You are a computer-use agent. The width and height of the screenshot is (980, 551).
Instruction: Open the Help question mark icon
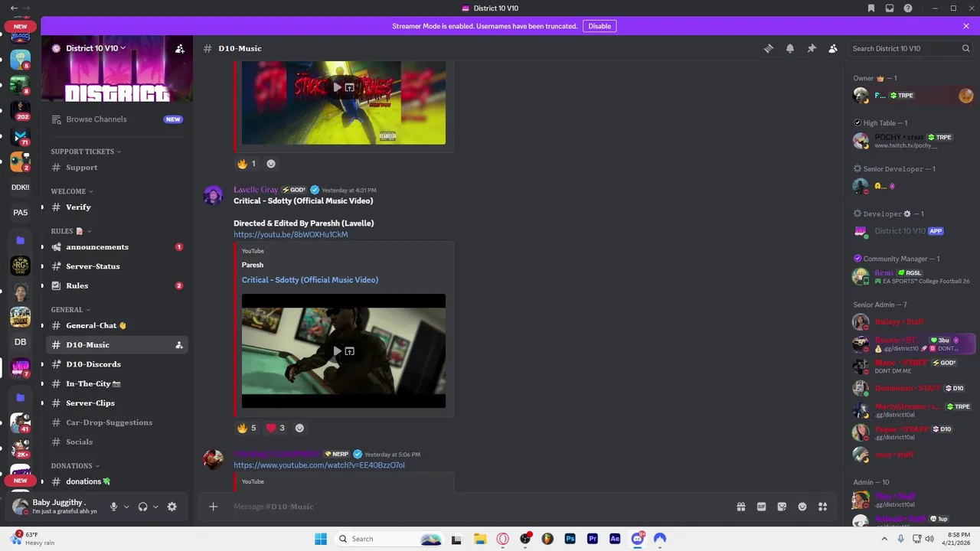[908, 8]
